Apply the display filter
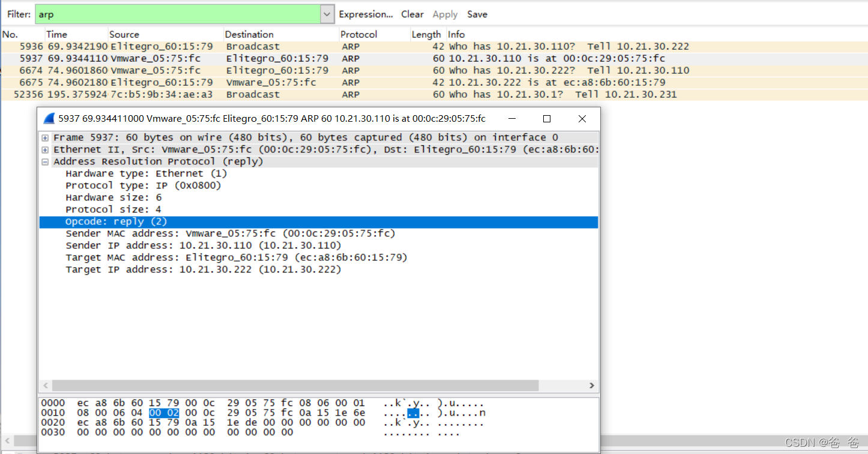Viewport: 868px width, 454px height. click(x=445, y=14)
